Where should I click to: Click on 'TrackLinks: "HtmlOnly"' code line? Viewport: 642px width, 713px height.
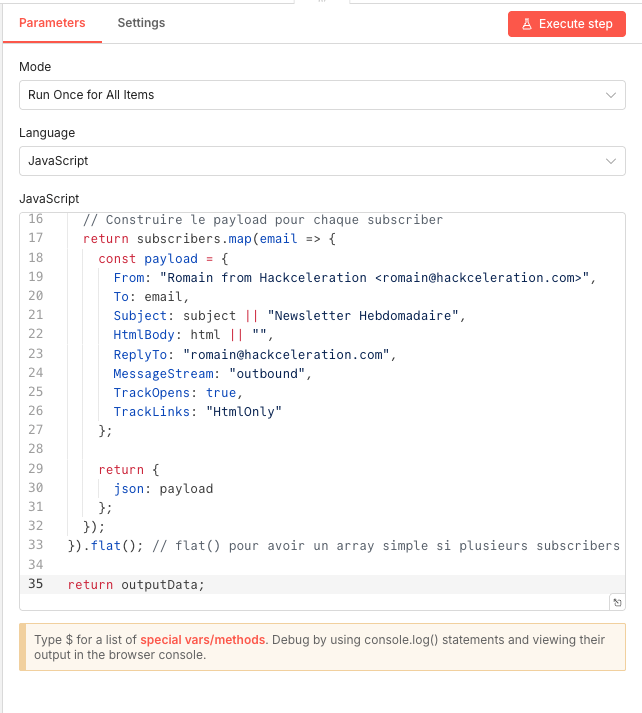(197, 412)
